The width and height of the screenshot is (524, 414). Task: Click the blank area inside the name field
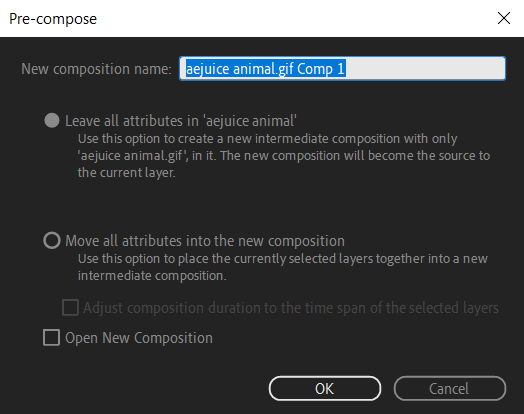click(424, 68)
